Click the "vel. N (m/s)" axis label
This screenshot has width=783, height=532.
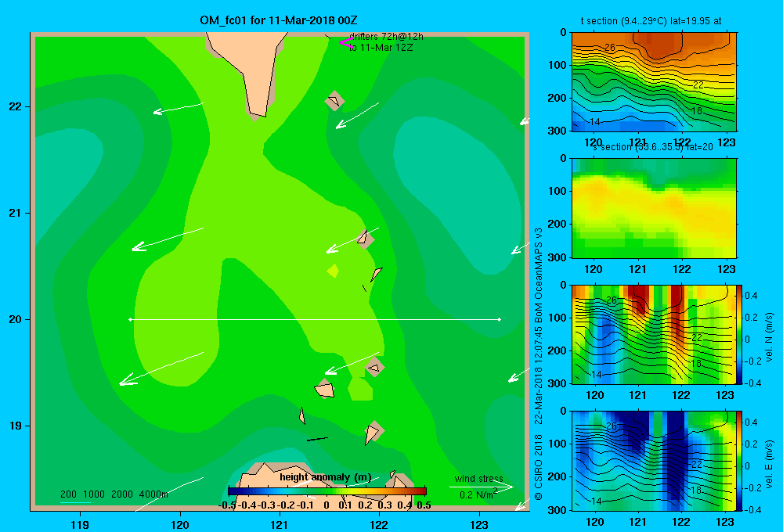pos(770,337)
